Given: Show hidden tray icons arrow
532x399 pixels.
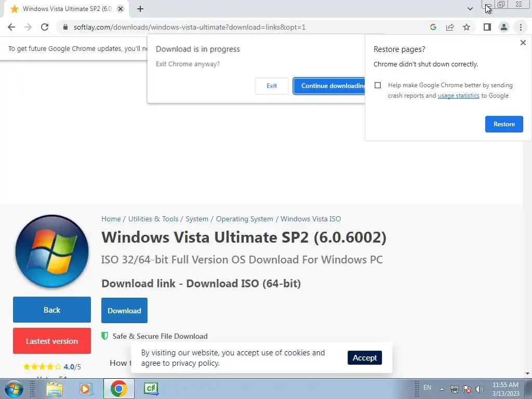Looking at the screenshot, I should [442, 389].
